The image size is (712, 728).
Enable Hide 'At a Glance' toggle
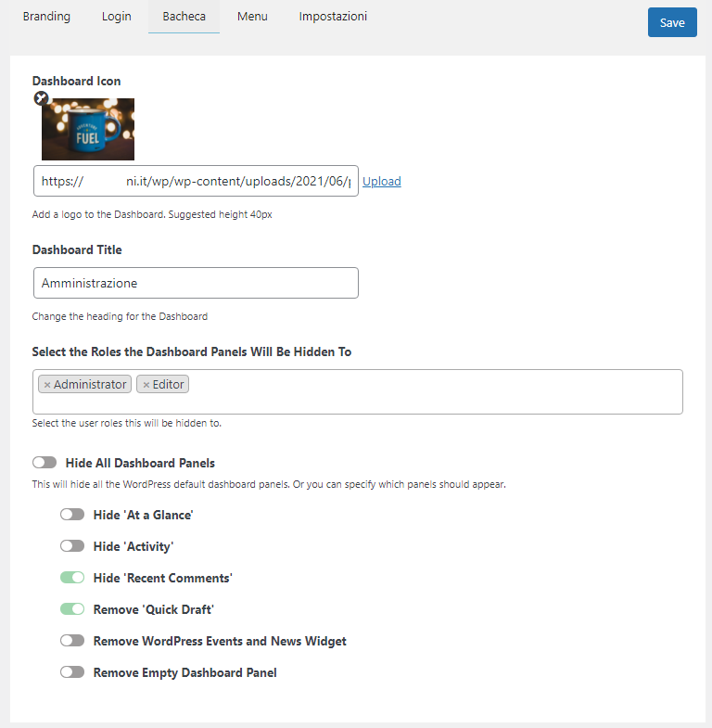click(x=72, y=515)
